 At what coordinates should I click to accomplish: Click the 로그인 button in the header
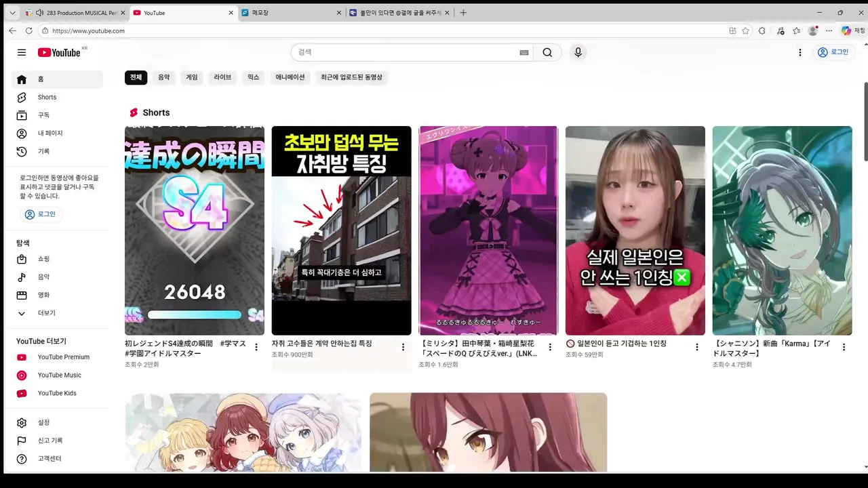tap(833, 52)
